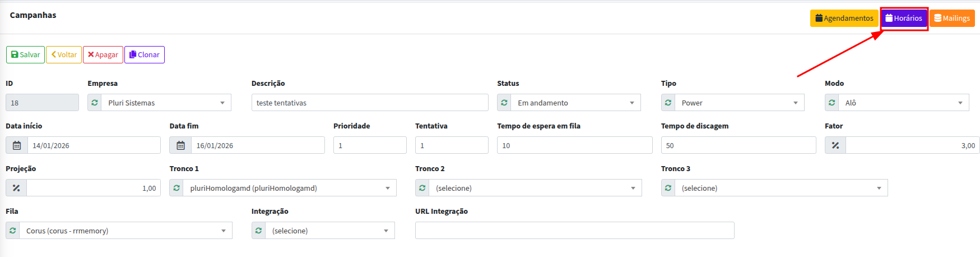Go to the Mailings section
This screenshot has height=257, width=980.
point(952,19)
